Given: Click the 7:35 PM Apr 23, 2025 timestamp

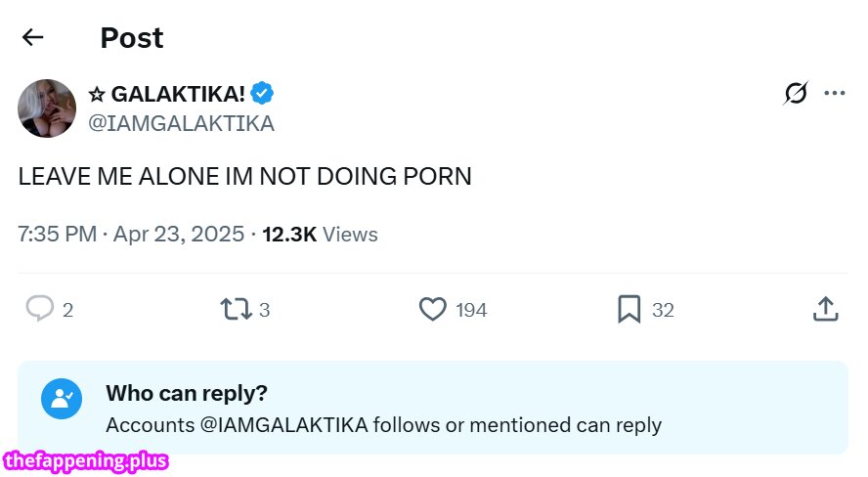Looking at the screenshot, I should tap(130, 235).
